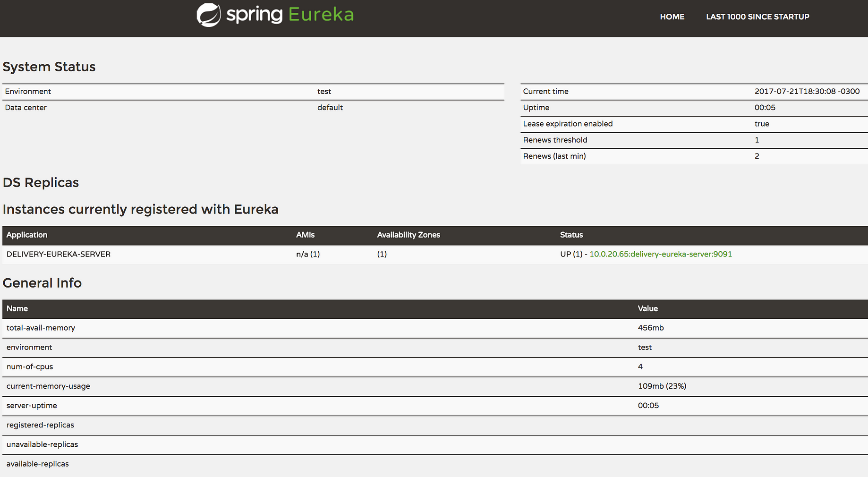Viewport: 868px width, 477px height.
Task: Click the registered-replicas row name
Action: click(40, 425)
